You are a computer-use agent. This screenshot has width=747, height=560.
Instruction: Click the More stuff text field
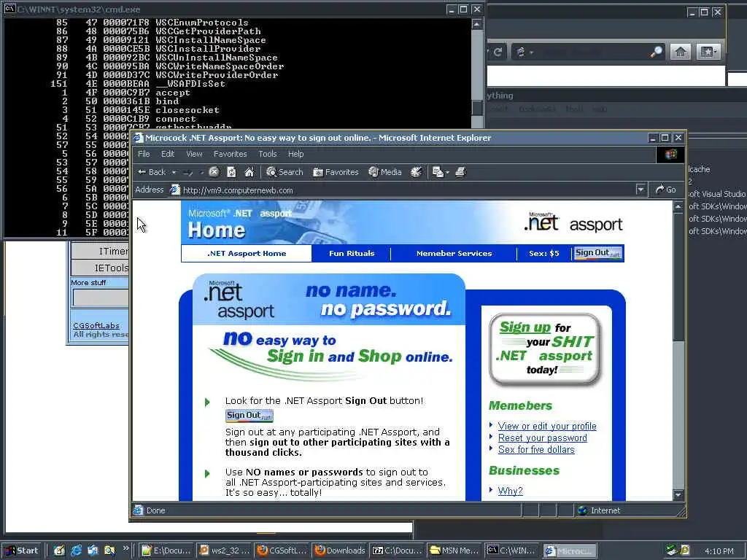click(101, 297)
